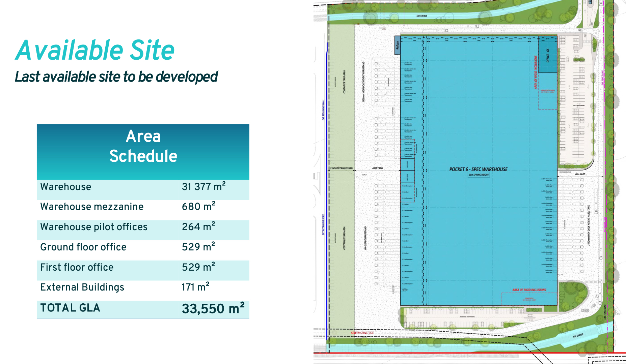Click the 680 m² mezzanine value
Viewport: 626px width, 364px height.
point(198,207)
